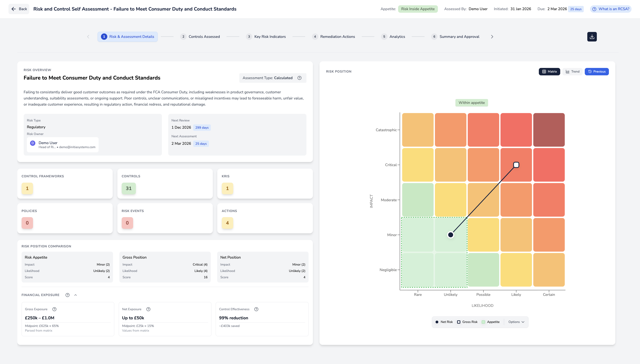Open the Controls card showing 31
The width and height of the screenshot is (640, 364).
click(x=129, y=189)
